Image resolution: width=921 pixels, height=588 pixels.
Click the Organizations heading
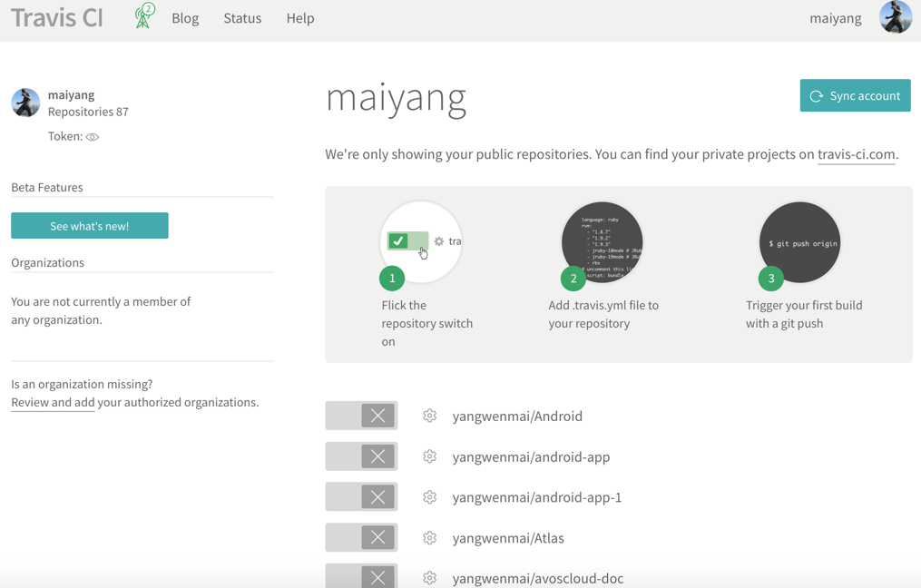click(x=47, y=262)
